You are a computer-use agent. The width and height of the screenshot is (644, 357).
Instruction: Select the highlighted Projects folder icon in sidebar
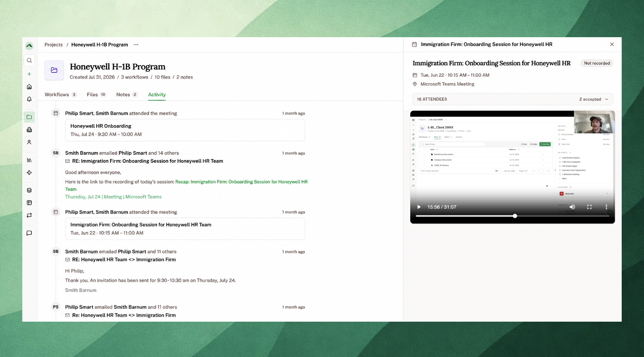point(29,117)
